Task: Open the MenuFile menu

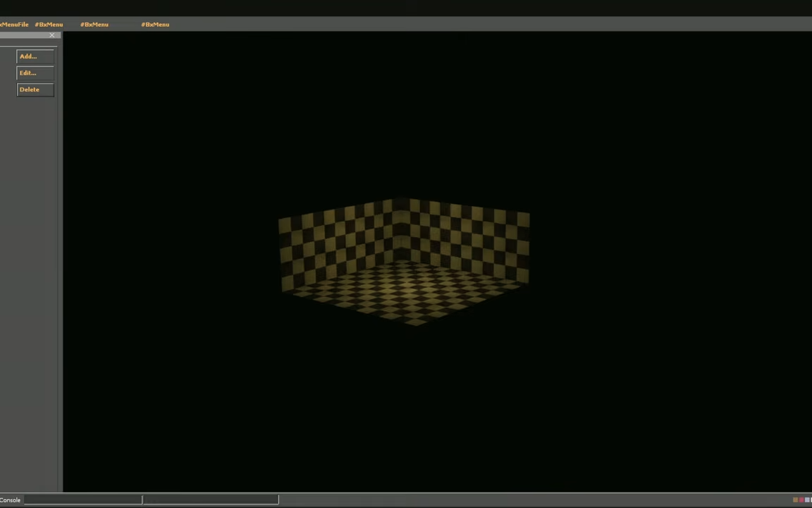Action: point(14,25)
